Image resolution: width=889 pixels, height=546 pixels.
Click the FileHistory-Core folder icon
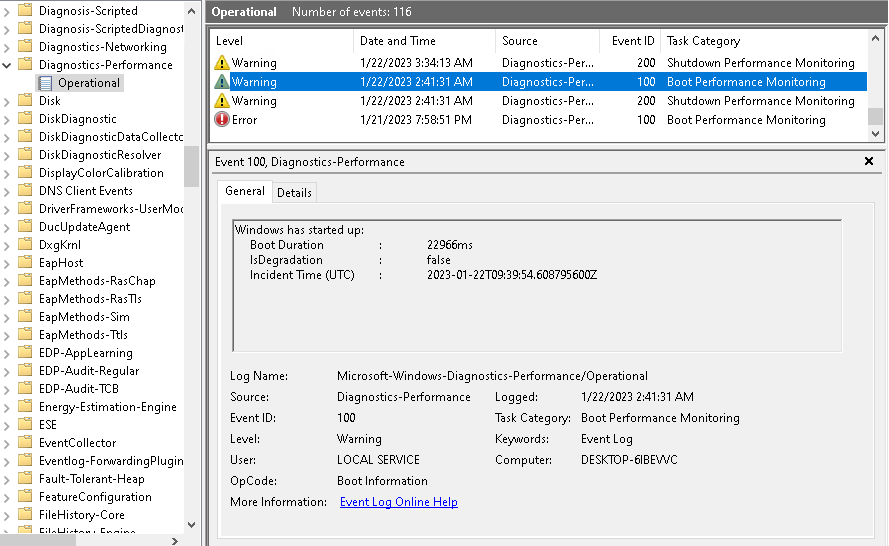(x=25, y=514)
